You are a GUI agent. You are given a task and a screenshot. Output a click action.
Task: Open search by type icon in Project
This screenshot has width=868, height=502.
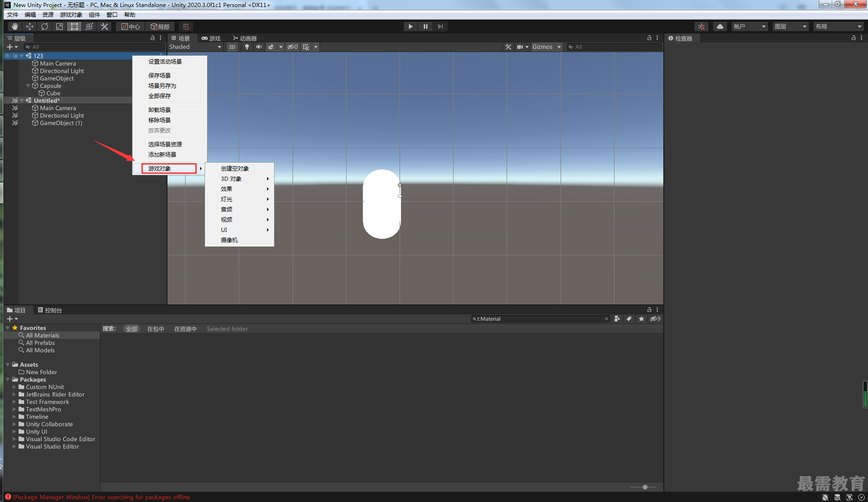(617, 319)
